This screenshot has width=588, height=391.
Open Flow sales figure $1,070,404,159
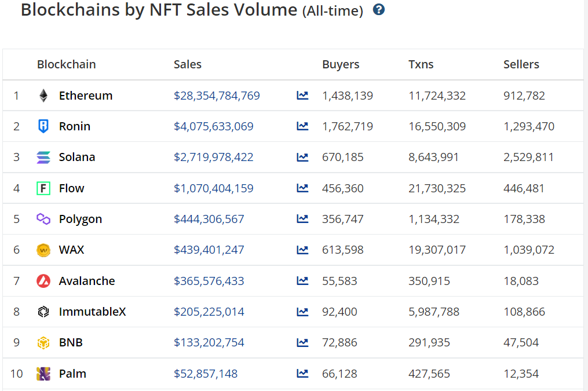click(213, 188)
